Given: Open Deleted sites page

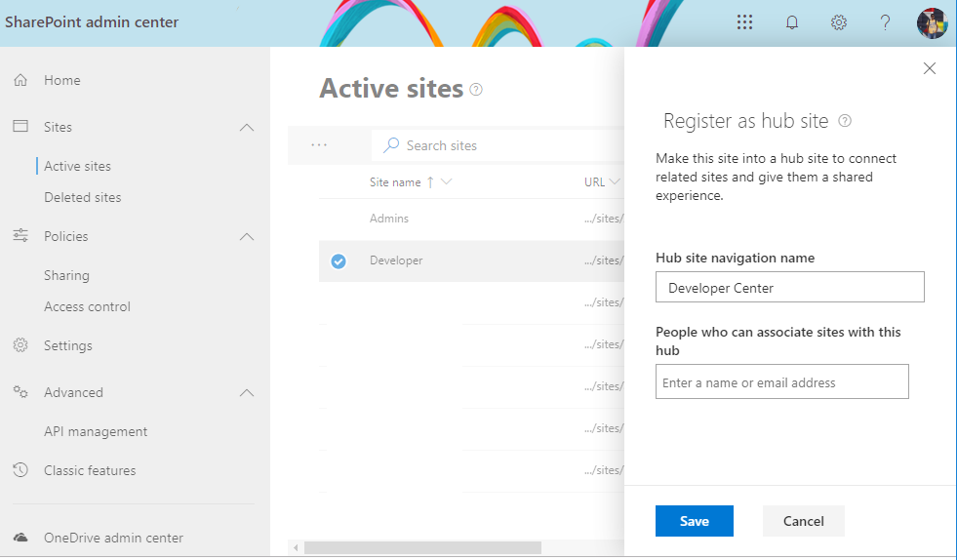Looking at the screenshot, I should tap(82, 197).
